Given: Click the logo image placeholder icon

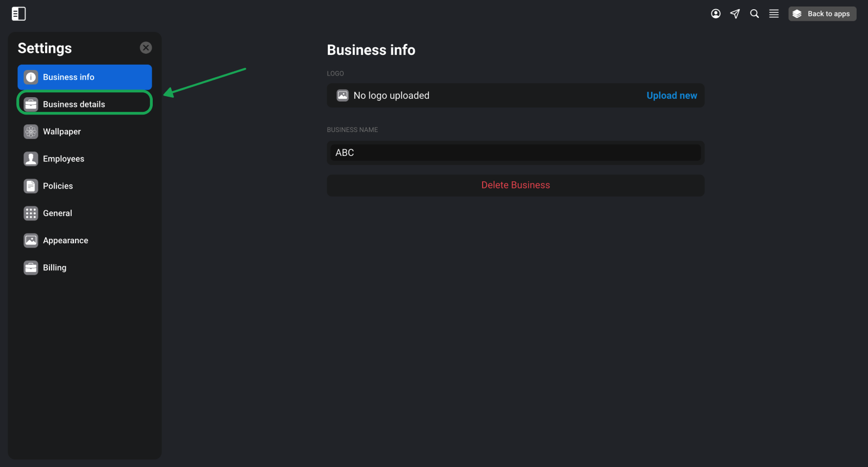Looking at the screenshot, I should [x=342, y=96].
